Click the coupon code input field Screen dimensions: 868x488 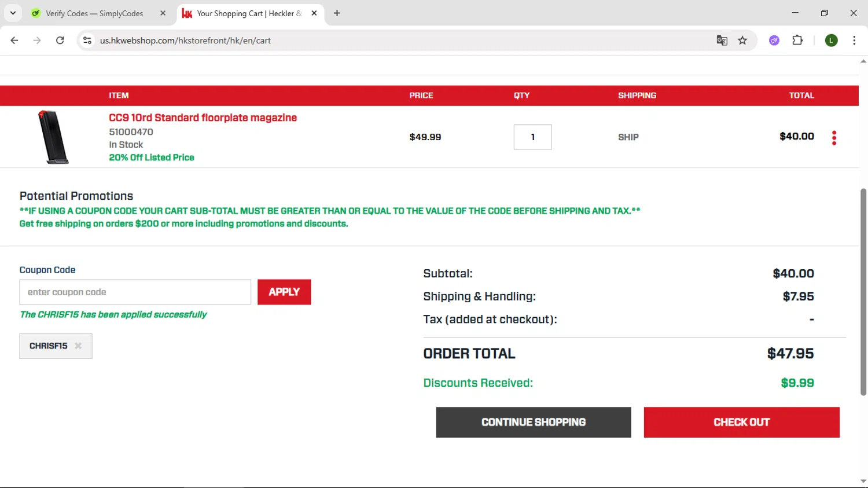pyautogui.click(x=135, y=292)
